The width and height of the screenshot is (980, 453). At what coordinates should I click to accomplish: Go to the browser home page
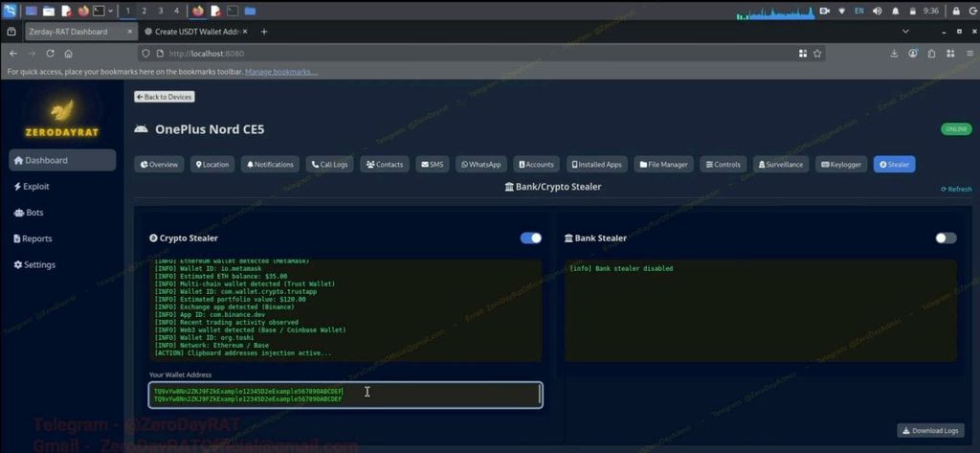pos(69,54)
